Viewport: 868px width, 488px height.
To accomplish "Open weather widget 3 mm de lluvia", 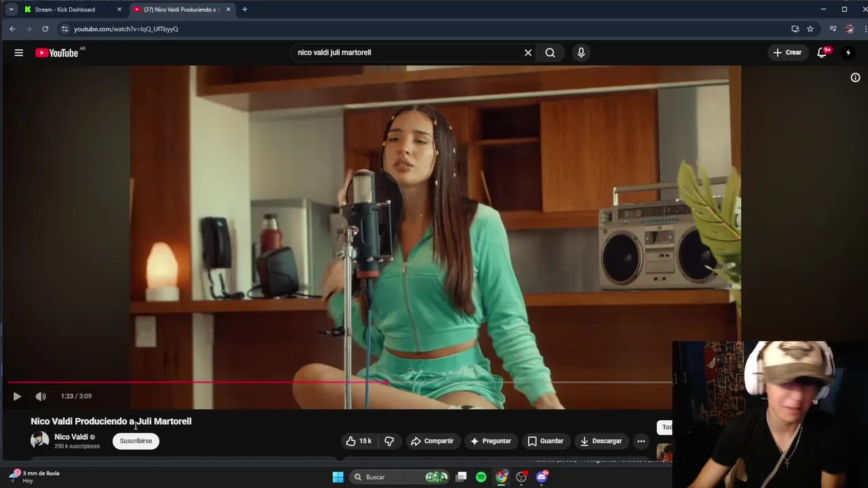I will (x=34, y=476).
